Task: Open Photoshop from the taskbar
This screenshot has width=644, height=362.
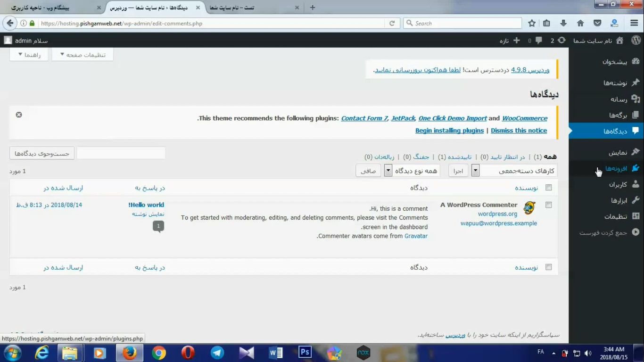Action: pos(305,353)
